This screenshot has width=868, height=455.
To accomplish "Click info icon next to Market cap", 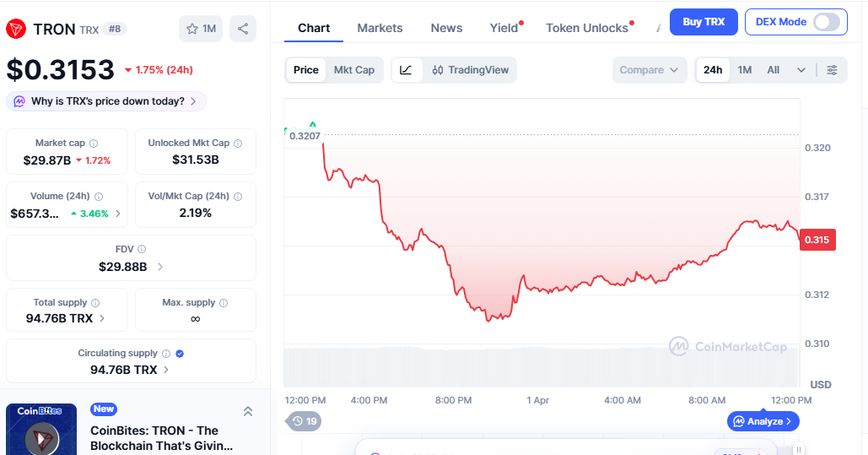I will click(x=94, y=143).
